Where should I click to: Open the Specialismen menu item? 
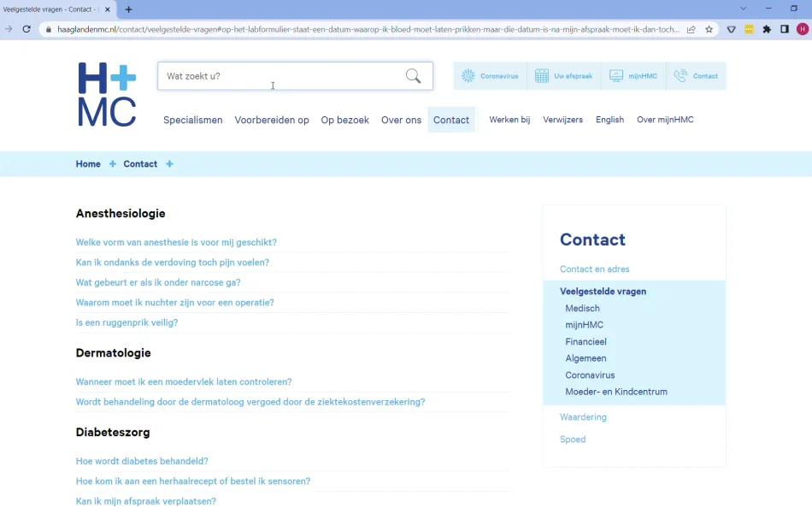tap(192, 120)
